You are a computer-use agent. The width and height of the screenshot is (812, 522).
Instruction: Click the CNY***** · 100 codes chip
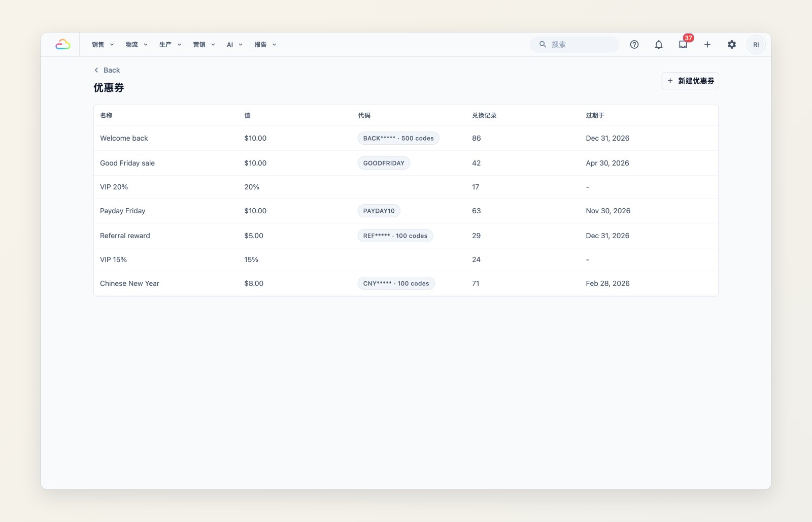tap(396, 283)
